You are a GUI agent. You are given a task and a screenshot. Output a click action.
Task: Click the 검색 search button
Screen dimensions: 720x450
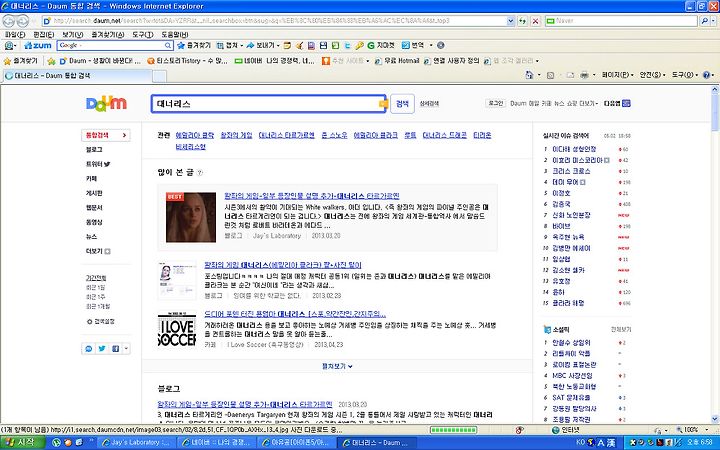point(402,104)
